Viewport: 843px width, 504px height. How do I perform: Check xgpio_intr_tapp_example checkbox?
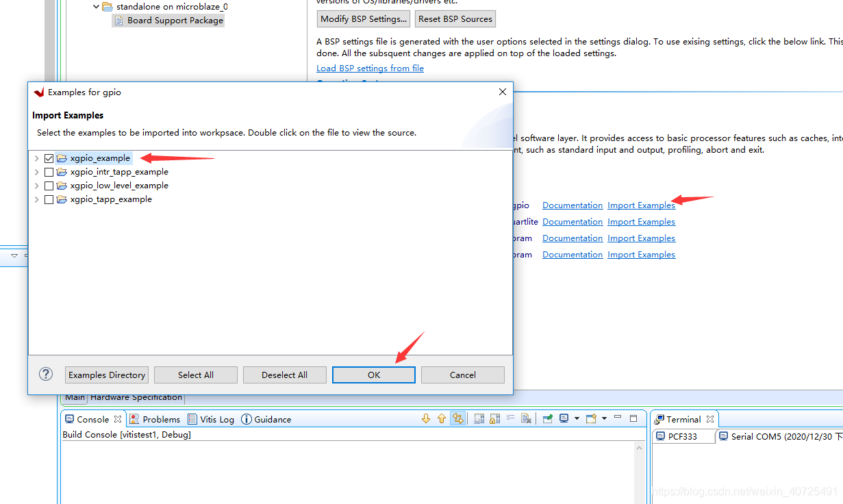[x=49, y=172]
